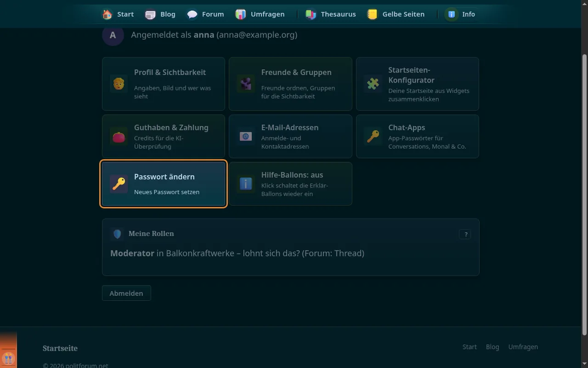
Task: Click the page's vertical scrollbar thumb
Action: (x=584, y=194)
